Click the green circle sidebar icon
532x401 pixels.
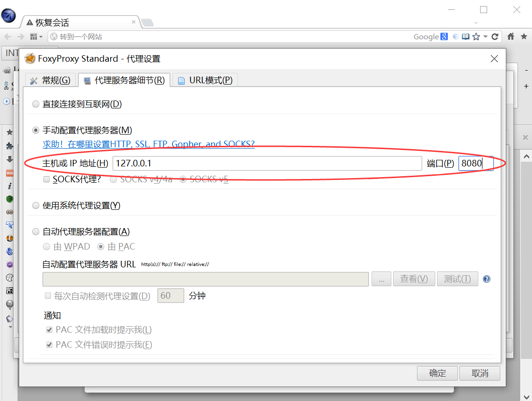[x=10, y=199]
